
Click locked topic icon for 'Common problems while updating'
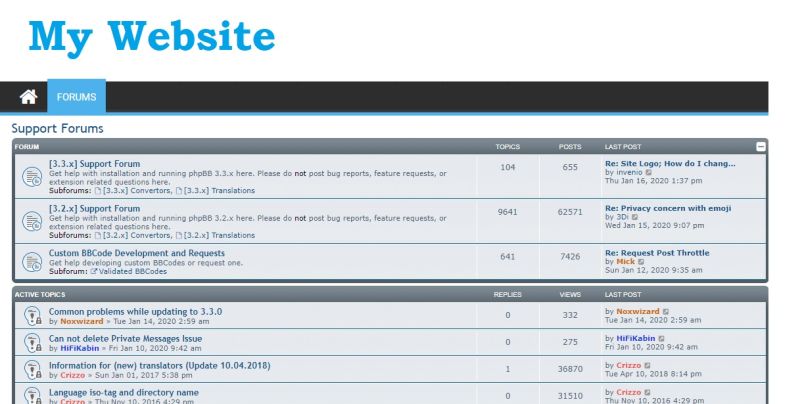[33, 316]
